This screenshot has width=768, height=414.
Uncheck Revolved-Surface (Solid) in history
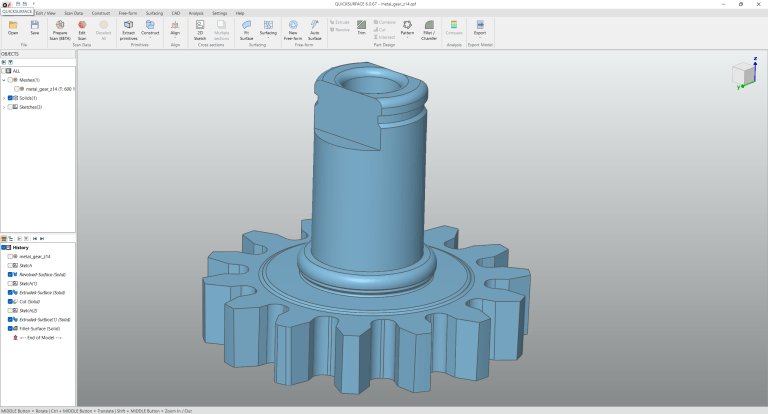[10, 274]
